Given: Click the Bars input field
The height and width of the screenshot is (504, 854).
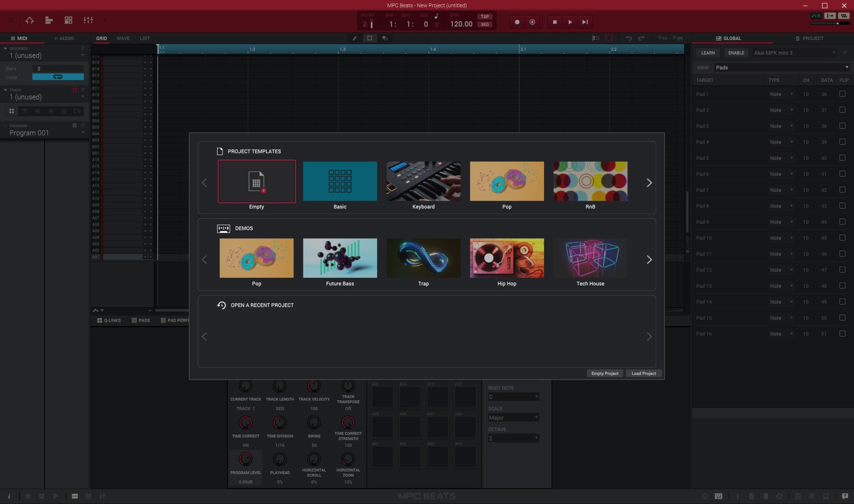Looking at the screenshot, I should pyautogui.click(x=58, y=69).
